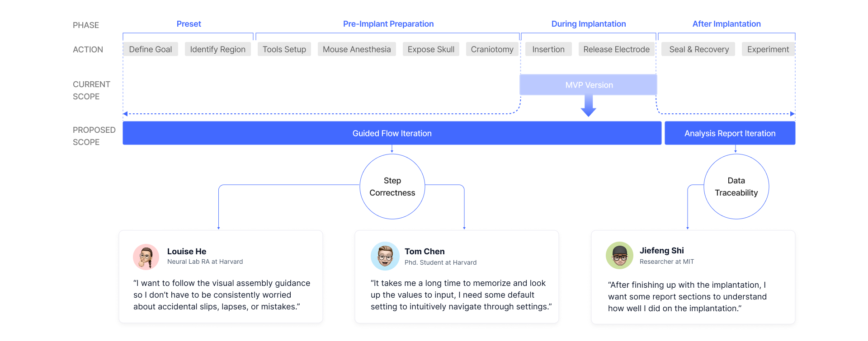868x341 pixels.
Task: Click Tom Chen's avatar image
Action: tap(385, 256)
